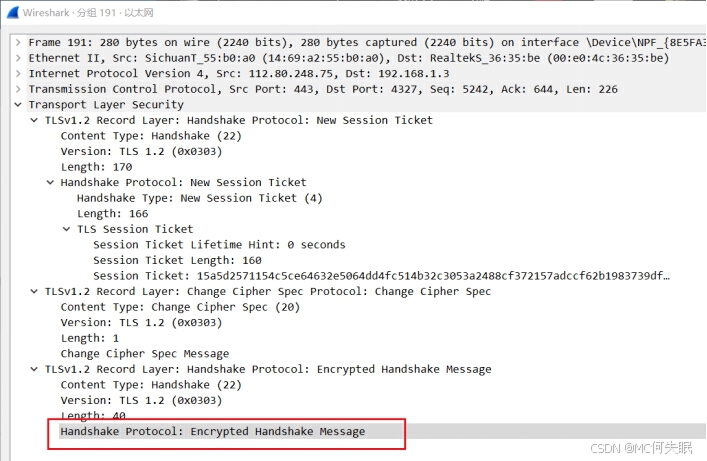The image size is (707, 461).
Task: Select the highlighted Encrypted Handshake Message row
Action: 212,432
